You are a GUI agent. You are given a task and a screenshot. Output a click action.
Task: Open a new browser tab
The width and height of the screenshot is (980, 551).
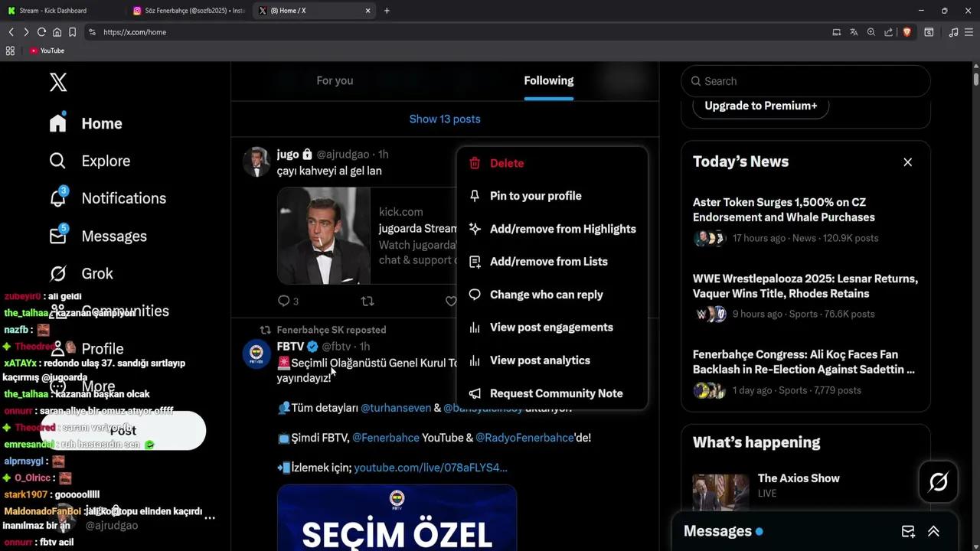pyautogui.click(x=387, y=11)
